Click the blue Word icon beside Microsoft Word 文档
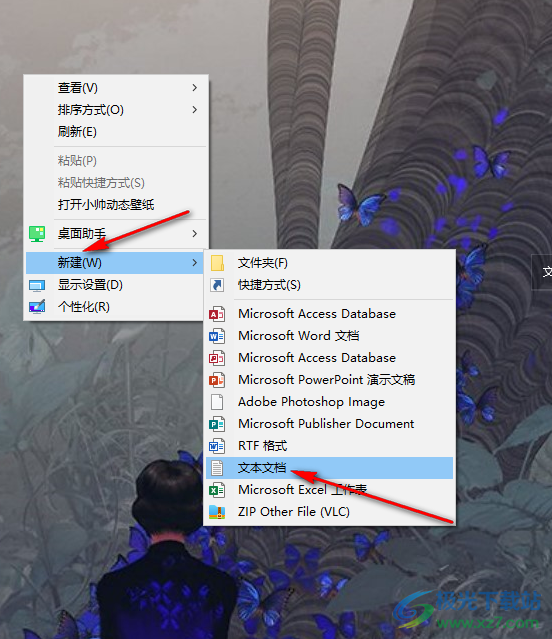This screenshot has height=639, width=552. [x=217, y=336]
